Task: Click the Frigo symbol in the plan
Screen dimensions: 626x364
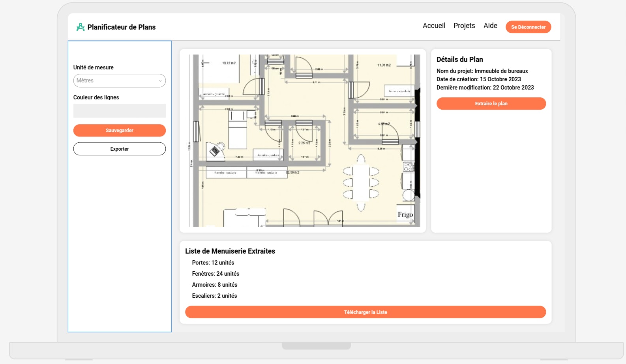Action: [x=405, y=214]
